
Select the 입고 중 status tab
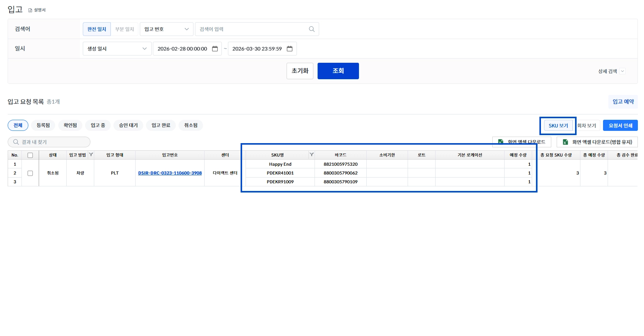tap(98, 125)
